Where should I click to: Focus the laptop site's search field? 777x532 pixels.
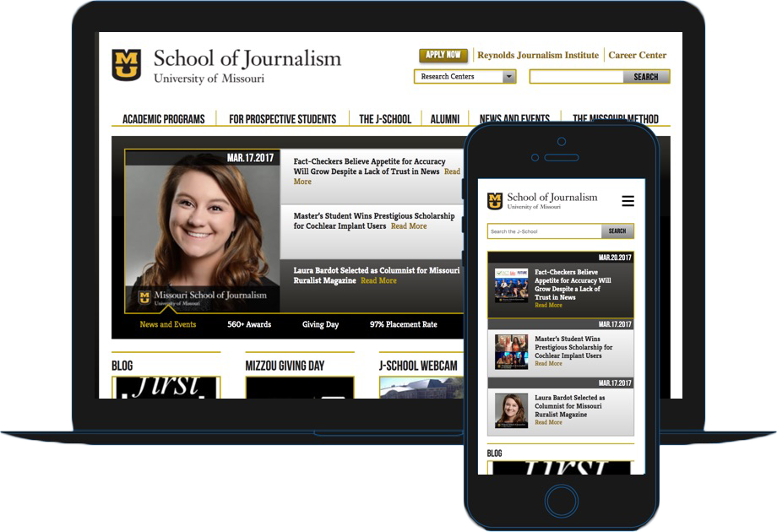576,76
